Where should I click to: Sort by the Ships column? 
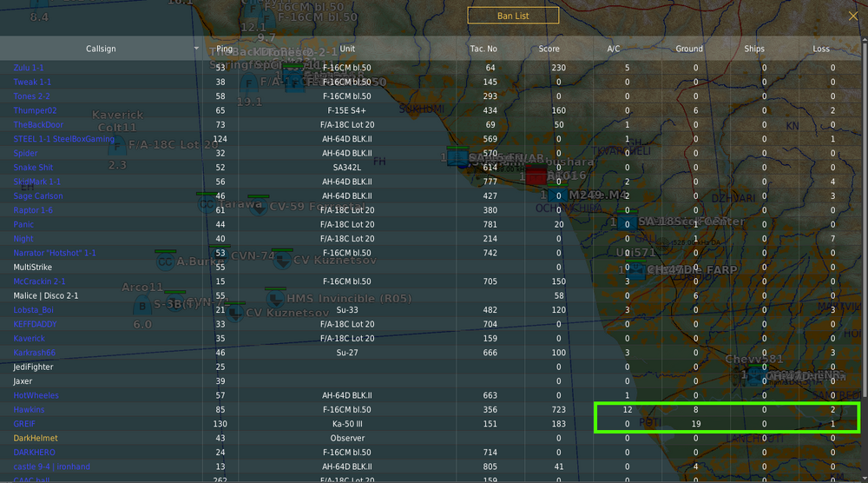coord(754,49)
